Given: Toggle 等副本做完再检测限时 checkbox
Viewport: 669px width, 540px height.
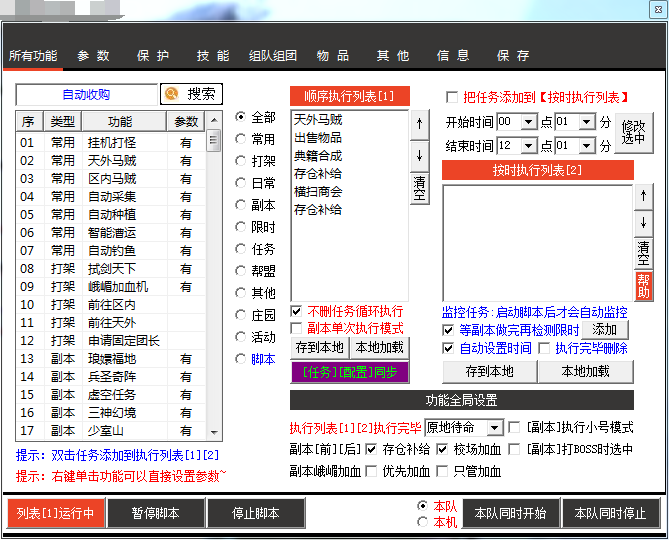Looking at the screenshot, I should [448, 330].
